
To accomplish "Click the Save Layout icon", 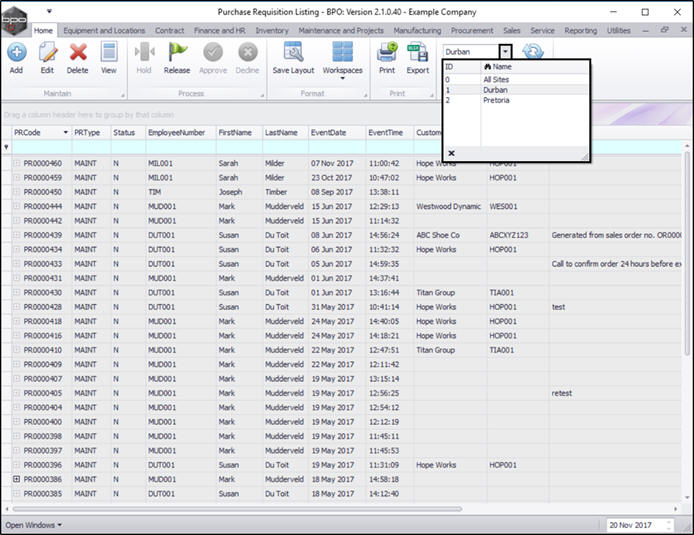I will 293,52.
